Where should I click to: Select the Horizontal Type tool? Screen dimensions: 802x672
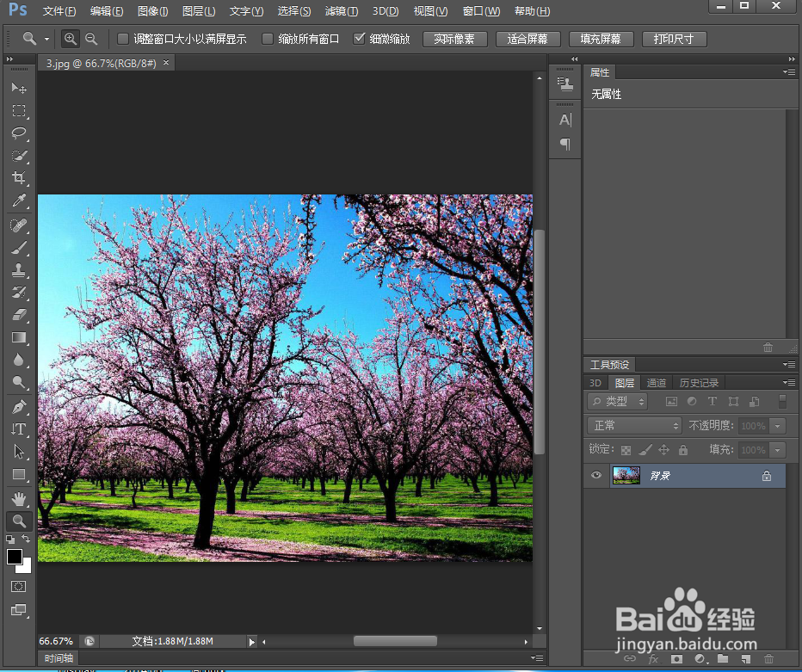(19, 429)
